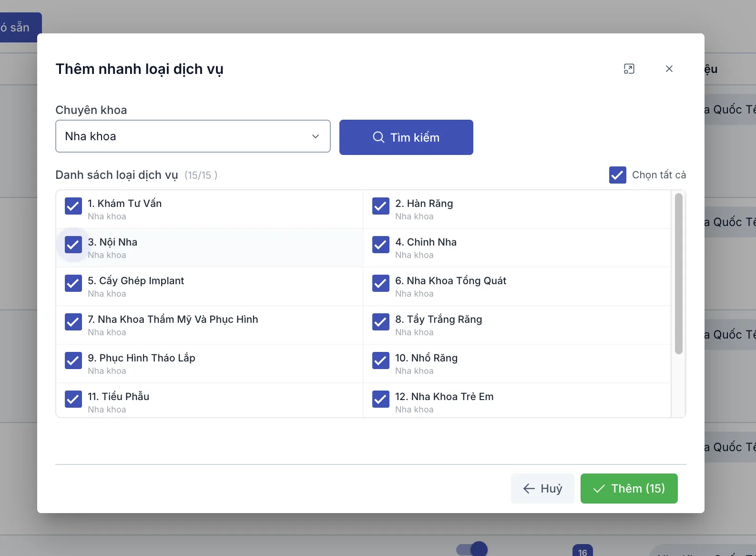Uncheck 8. Tẩy Trắng Răng
756x556 pixels.
point(381,322)
